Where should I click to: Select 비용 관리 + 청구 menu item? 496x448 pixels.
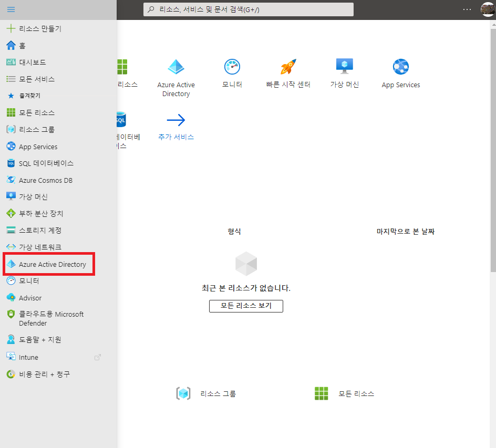44,374
